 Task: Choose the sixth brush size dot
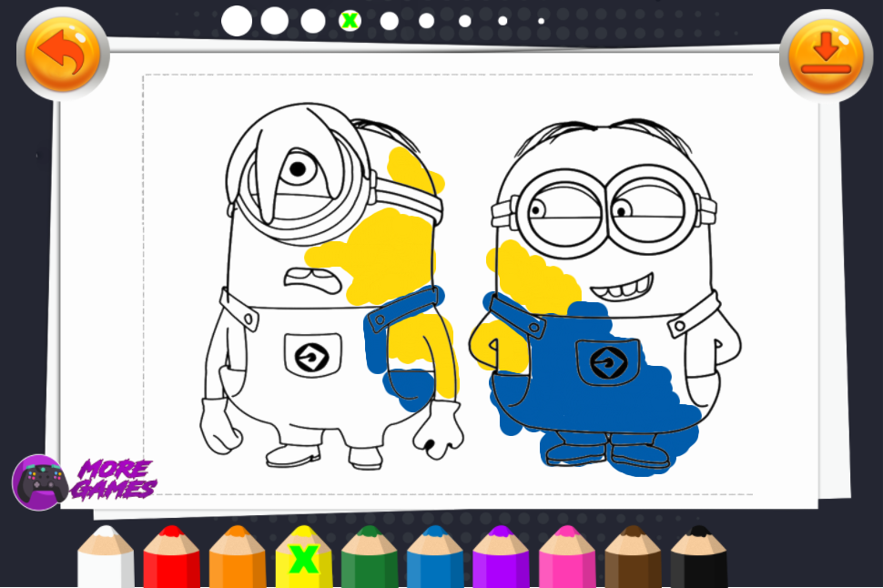[x=426, y=21]
